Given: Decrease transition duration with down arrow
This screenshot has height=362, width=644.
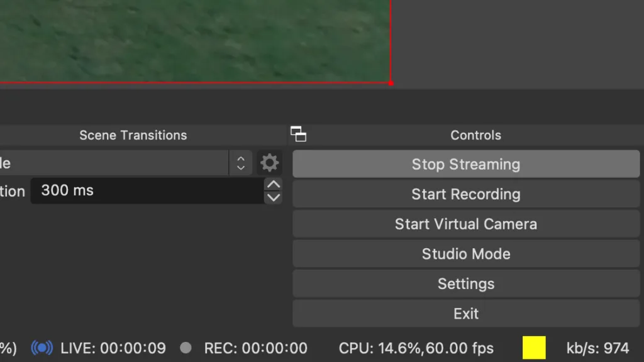Looking at the screenshot, I should tap(274, 197).
